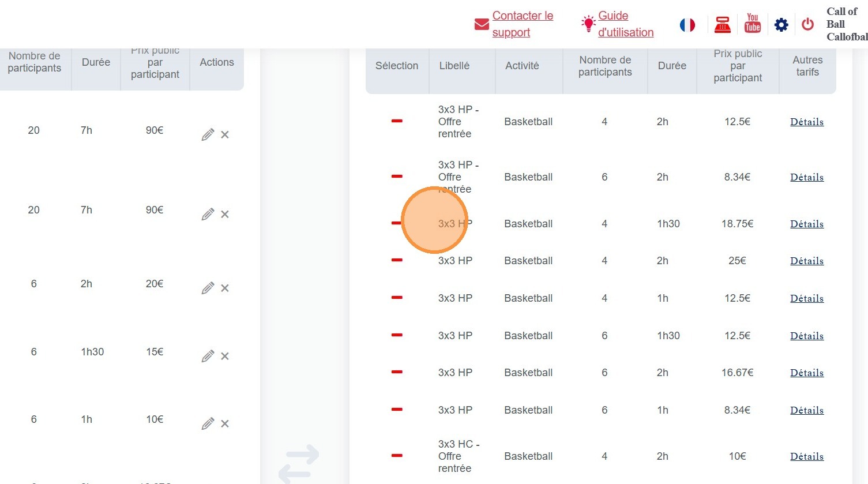This screenshot has width=868, height=484.
Task: Click the French flag language icon
Action: coord(687,25)
